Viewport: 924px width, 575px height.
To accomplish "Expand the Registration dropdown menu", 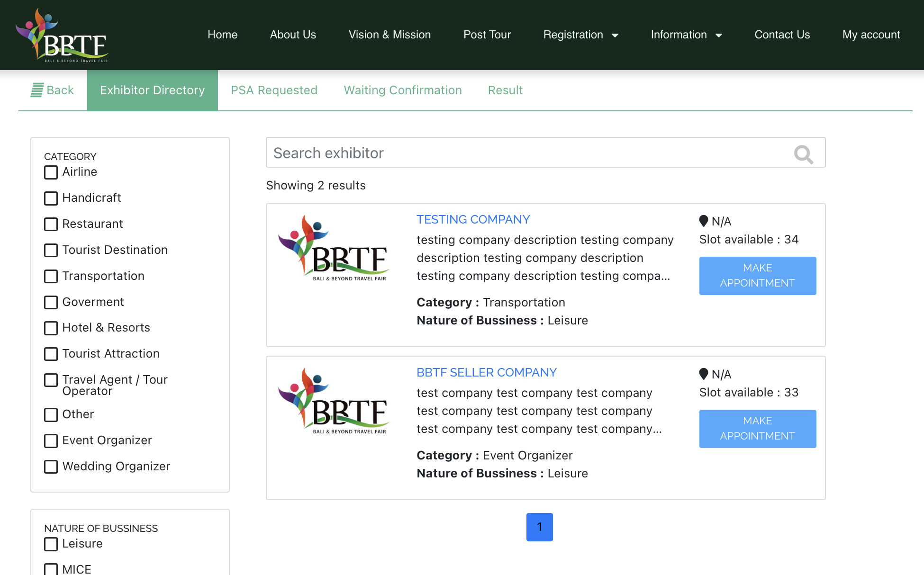I will pos(581,35).
